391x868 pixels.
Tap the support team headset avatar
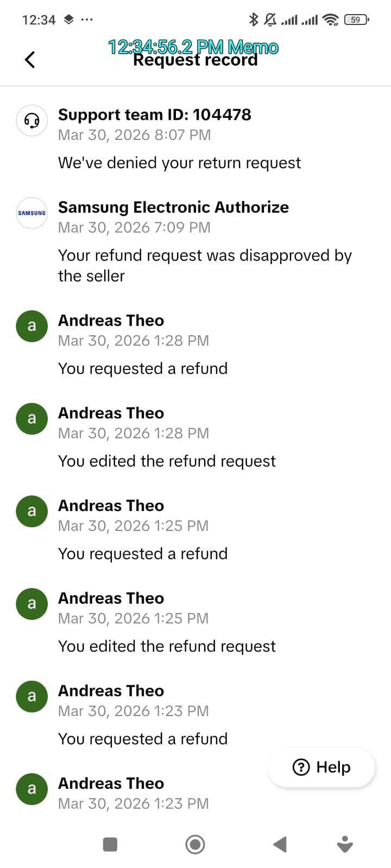[x=32, y=120]
